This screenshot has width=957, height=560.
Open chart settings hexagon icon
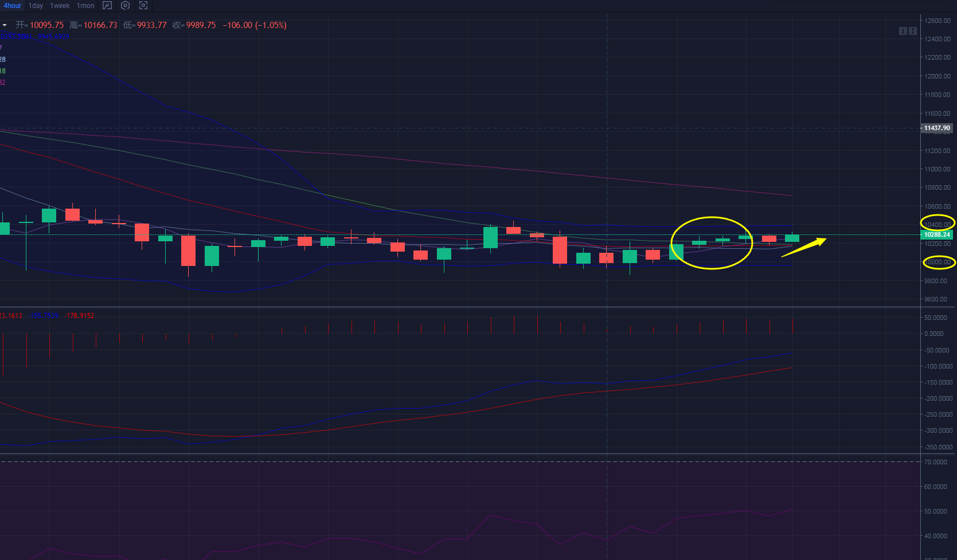pos(125,6)
